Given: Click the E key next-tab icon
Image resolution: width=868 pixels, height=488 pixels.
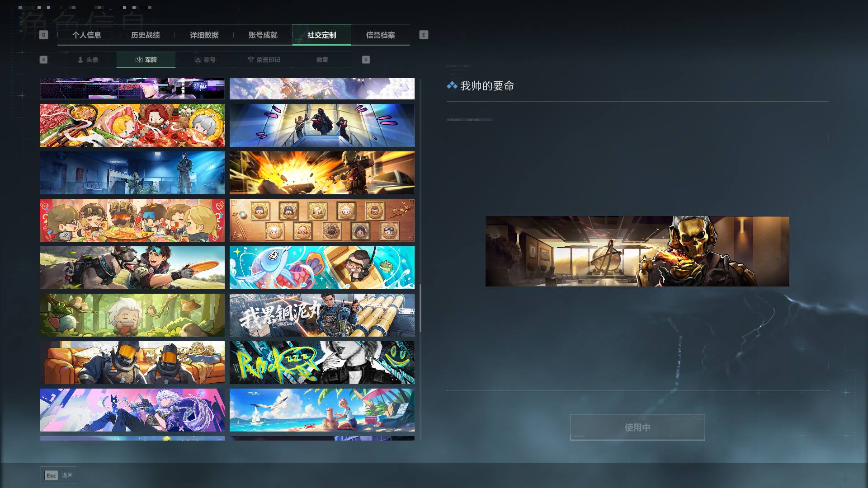Looking at the screenshot, I should click(x=424, y=35).
